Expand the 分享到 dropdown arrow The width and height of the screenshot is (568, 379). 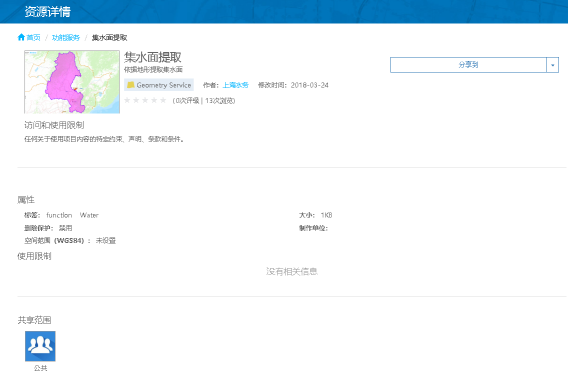click(x=552, y=65)
